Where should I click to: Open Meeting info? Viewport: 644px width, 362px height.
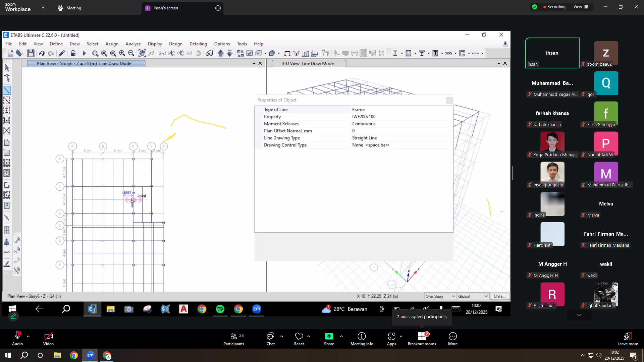click(x=362, y=339)
